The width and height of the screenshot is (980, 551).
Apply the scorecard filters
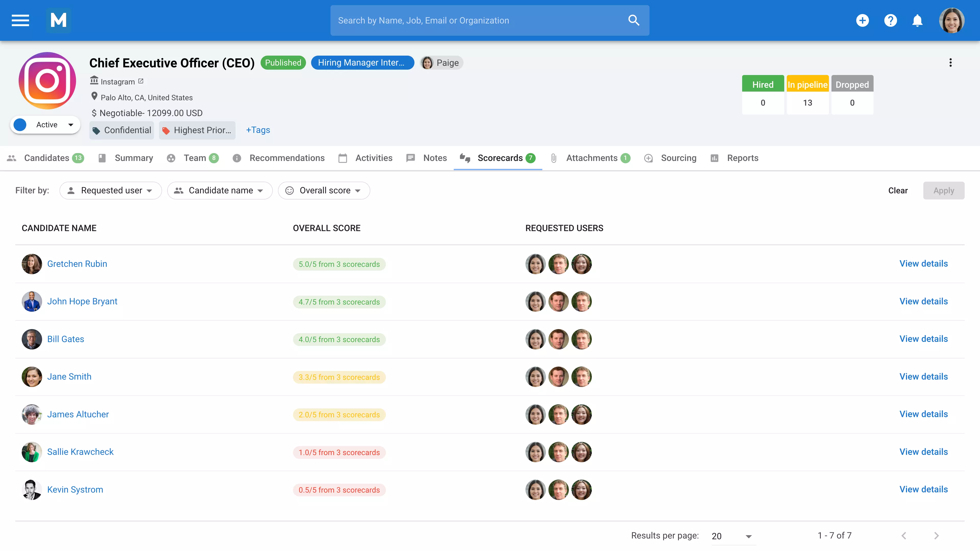click(944, 190)
